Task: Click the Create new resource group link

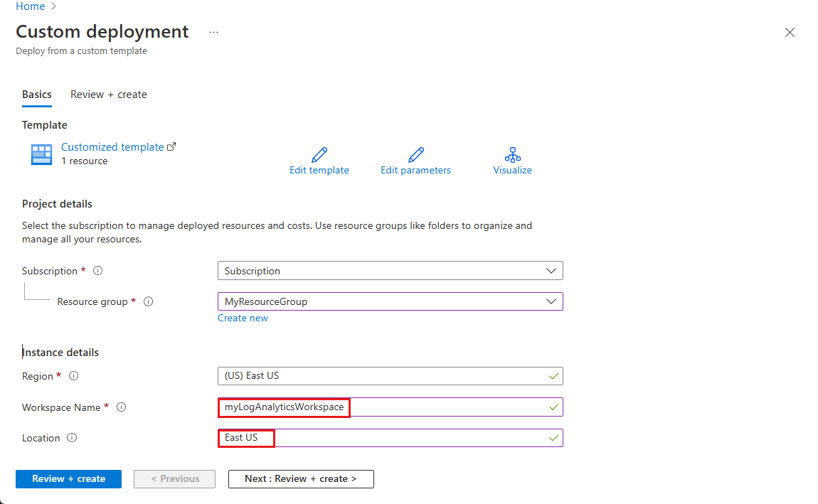Action: [243, 318]
